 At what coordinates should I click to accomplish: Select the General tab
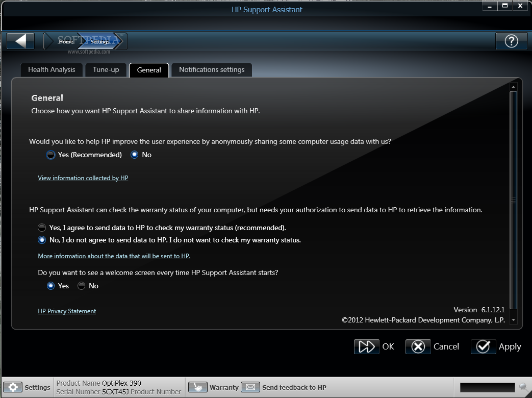[x=149, y=70]
